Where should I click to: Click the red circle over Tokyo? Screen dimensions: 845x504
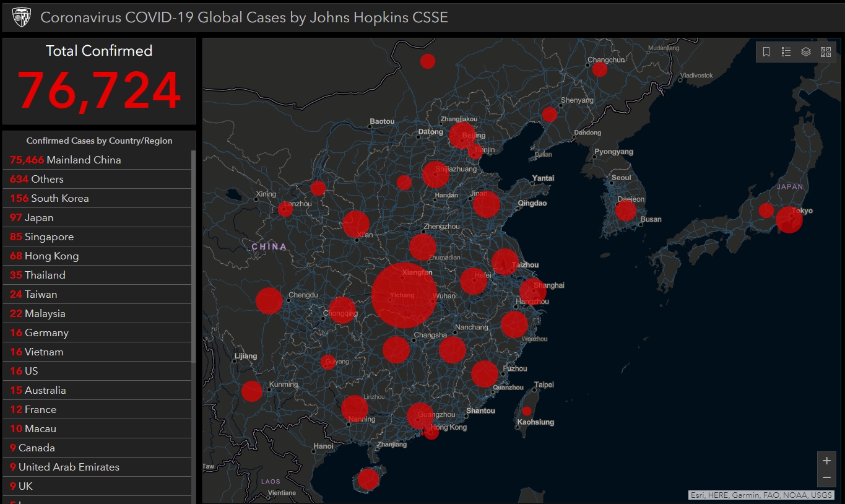[789, 220]
